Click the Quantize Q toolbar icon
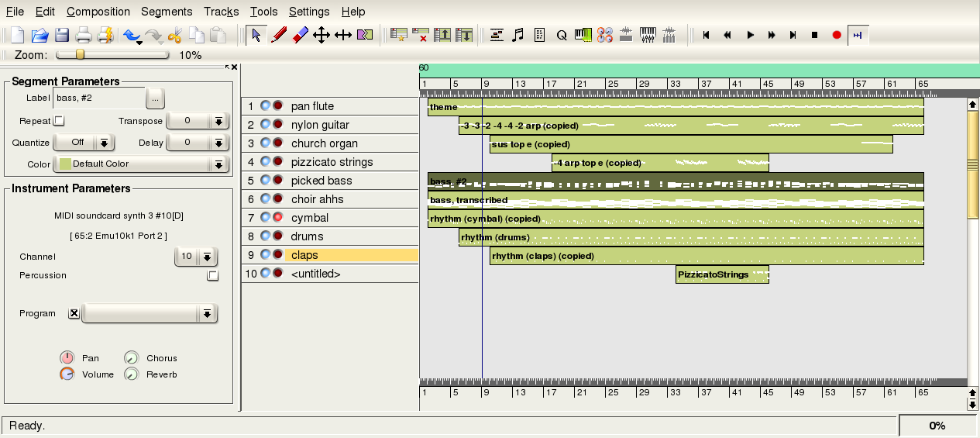The image size is (980, 438). click(562, 35)
